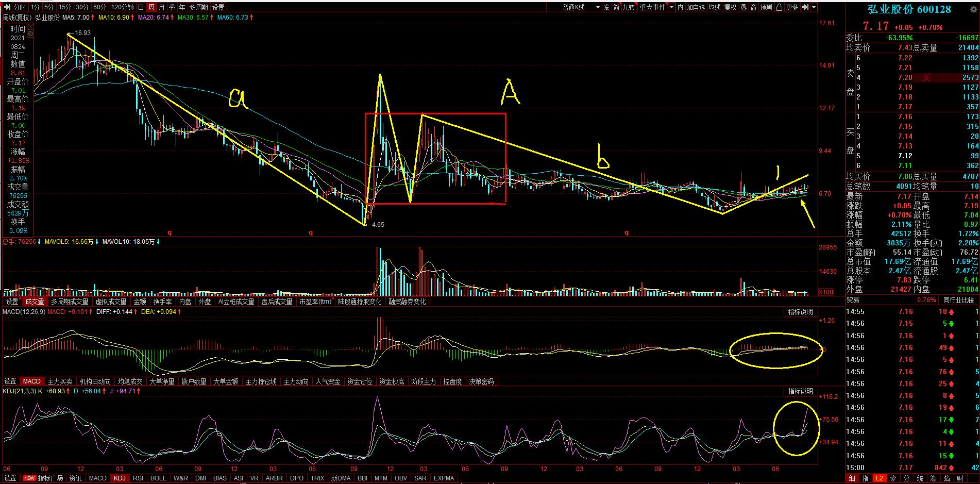The image size is (980, 484).
Task: Open the KDJ panel's 指标说明 button
Action: tap(800, 391)
